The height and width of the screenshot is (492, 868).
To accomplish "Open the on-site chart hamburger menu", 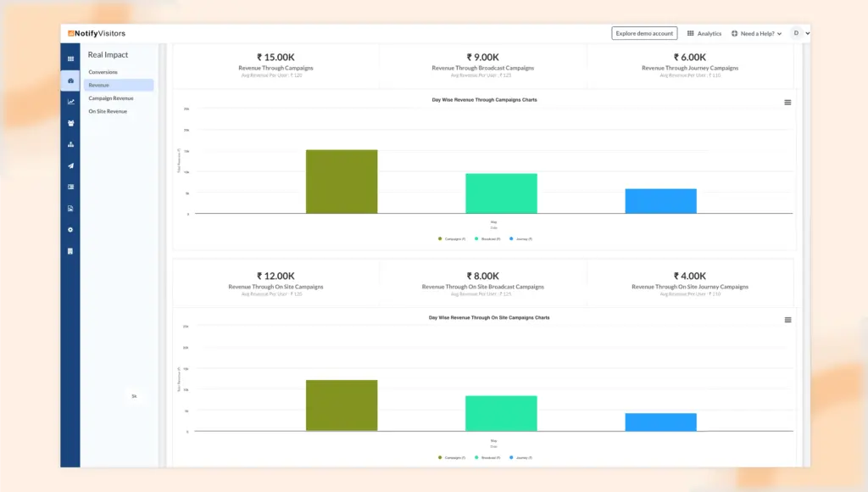I will point(787,320).
